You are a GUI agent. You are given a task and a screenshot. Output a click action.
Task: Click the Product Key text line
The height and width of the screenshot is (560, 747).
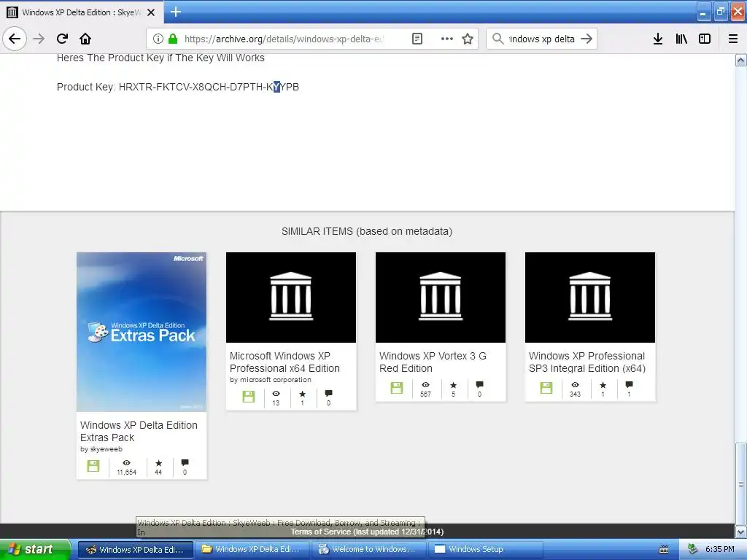point(178,87)
